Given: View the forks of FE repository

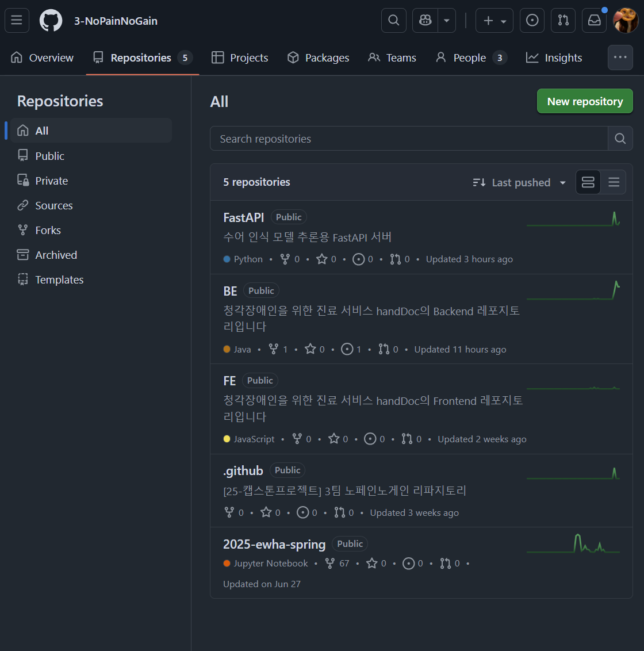Looking at the screenshot, I should click(x=301, y=439).
